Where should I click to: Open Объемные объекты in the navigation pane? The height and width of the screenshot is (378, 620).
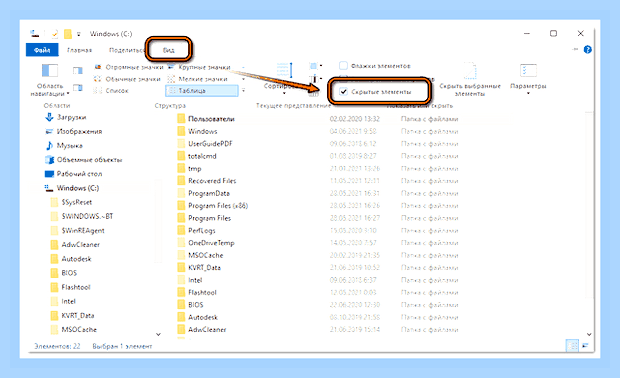(x=89, y=160)
